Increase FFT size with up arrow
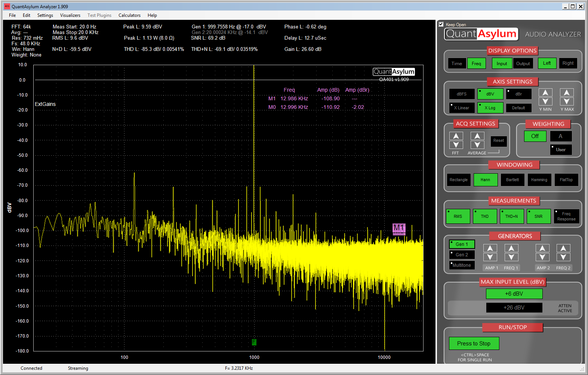The width and height of the screenshot is (588, 375). pyautogui.click(x=456, y=136)
